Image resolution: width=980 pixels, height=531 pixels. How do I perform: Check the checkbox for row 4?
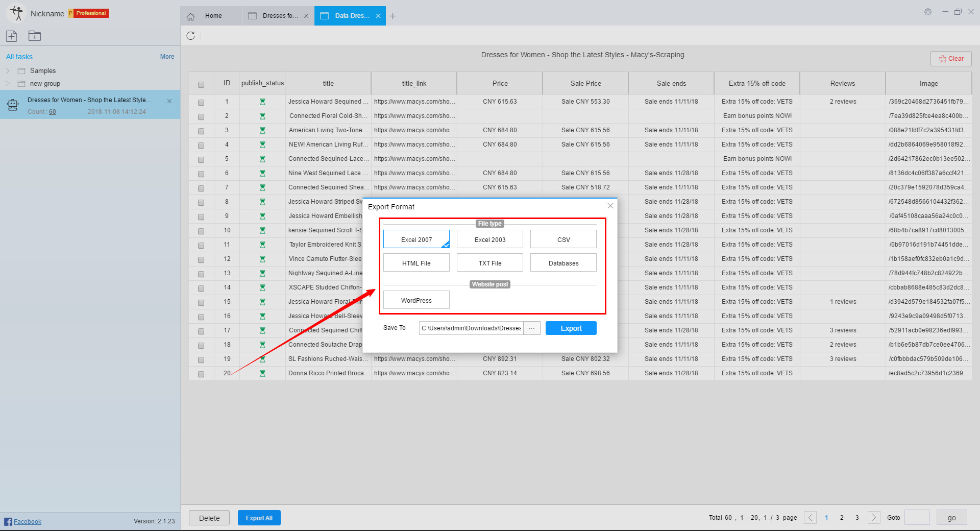(201, 146)
